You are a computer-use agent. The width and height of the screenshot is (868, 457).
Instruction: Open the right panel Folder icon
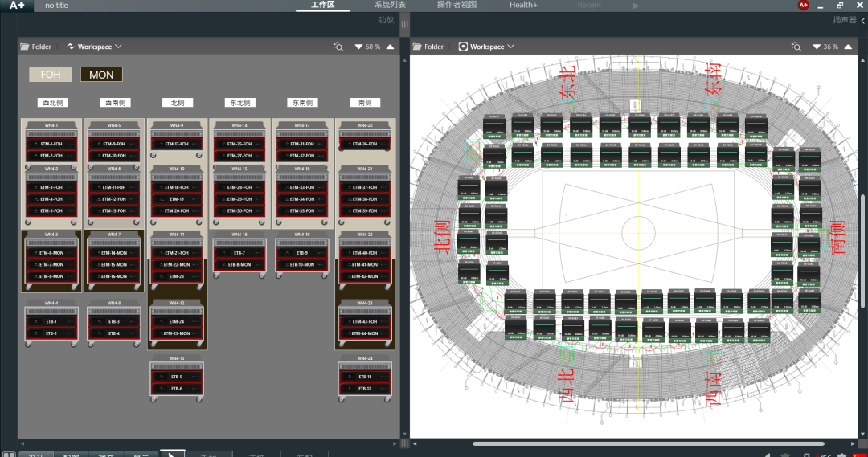417,47
